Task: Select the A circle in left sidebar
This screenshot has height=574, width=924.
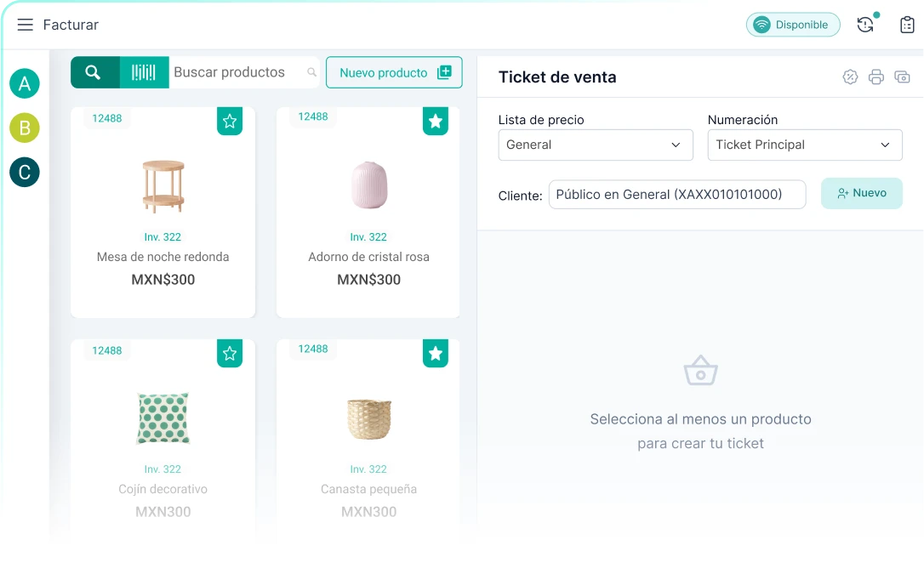Action: click(x=25, y=83)
